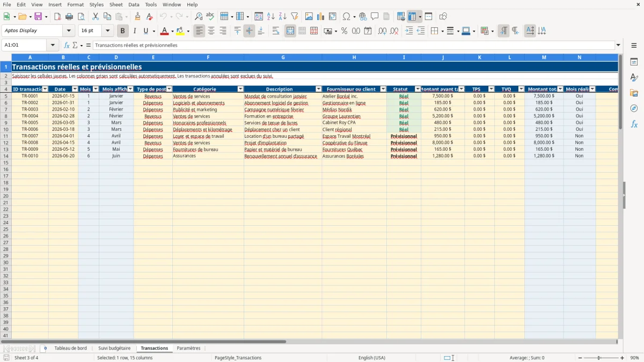Increase indent icon

click(x=409, y=31)
